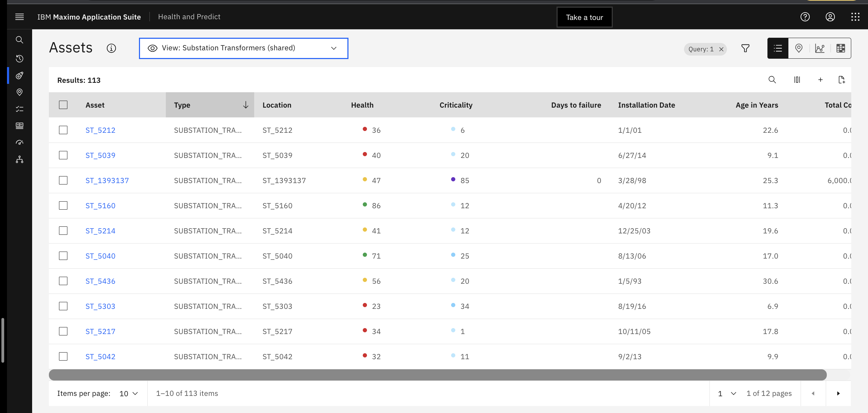The image size is (868, 413).
Task: Select the sidebar assets icon
Action: tap(20, 75)
